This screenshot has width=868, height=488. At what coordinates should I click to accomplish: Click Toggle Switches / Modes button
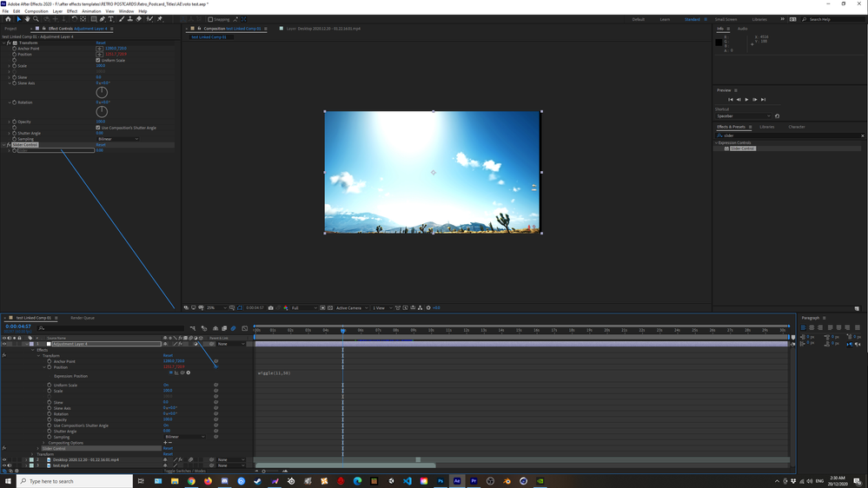point(182,471)
